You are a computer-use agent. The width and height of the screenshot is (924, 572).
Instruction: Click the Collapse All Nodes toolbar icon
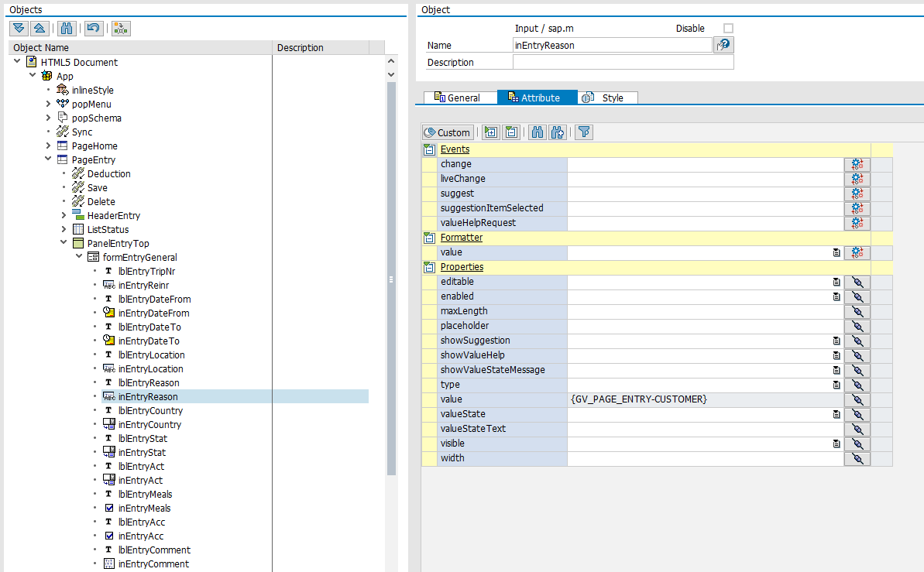39,28
